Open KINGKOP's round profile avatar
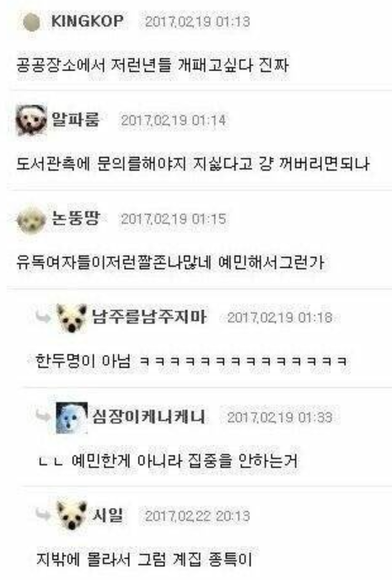 (32, 22)
